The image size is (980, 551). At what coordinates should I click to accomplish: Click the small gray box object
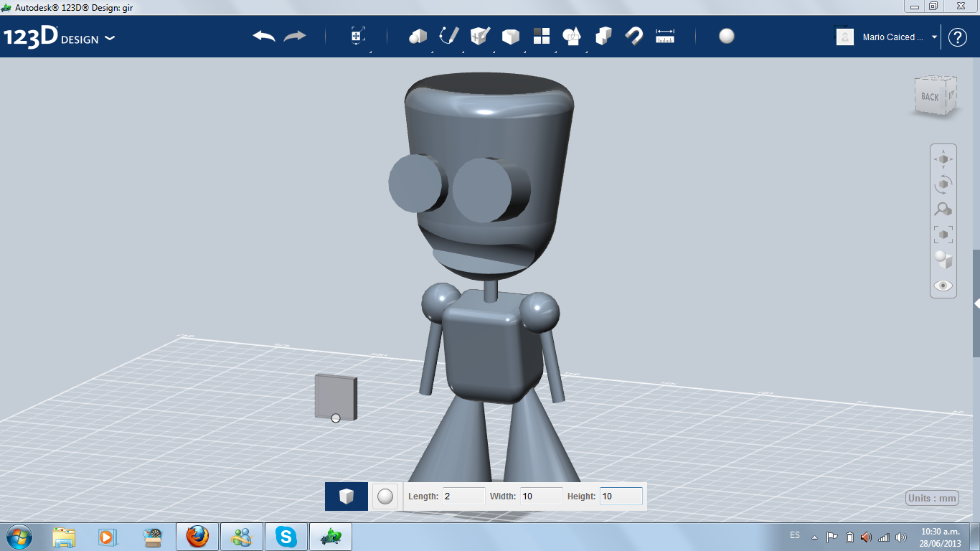tap(336, 397)
